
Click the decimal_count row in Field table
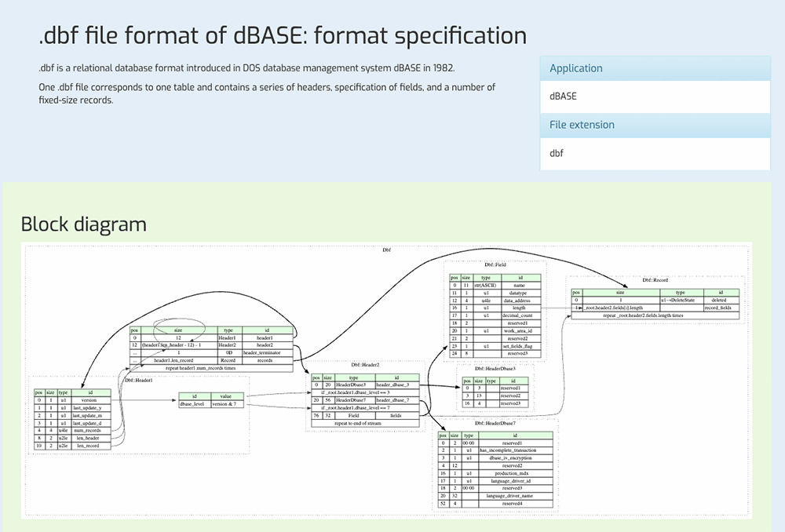[515, 315]
